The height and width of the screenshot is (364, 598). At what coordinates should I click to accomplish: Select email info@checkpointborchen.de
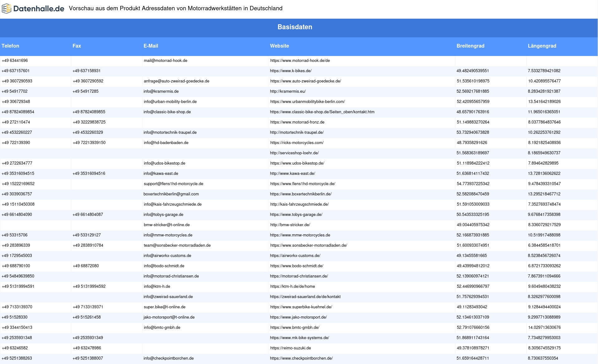coord(168,358)
